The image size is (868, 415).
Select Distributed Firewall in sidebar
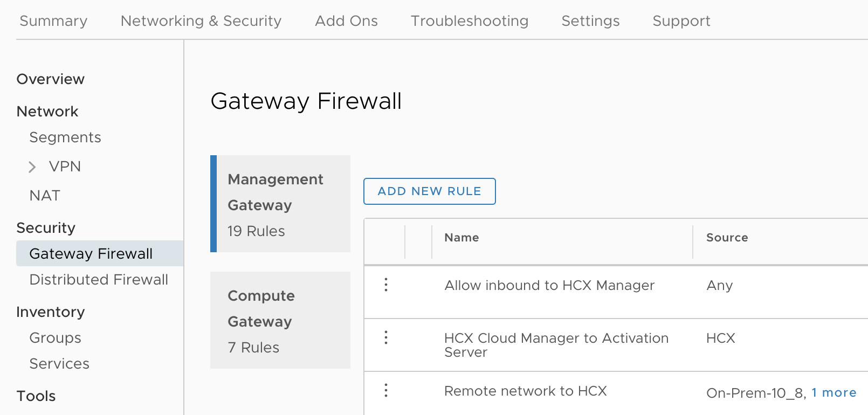(x=99, y=280)
